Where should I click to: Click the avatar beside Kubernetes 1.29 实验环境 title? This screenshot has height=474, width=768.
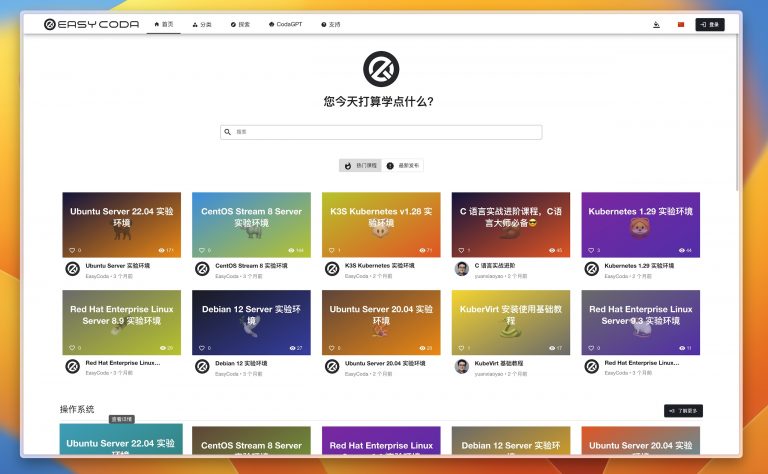[x=592, y=269]
